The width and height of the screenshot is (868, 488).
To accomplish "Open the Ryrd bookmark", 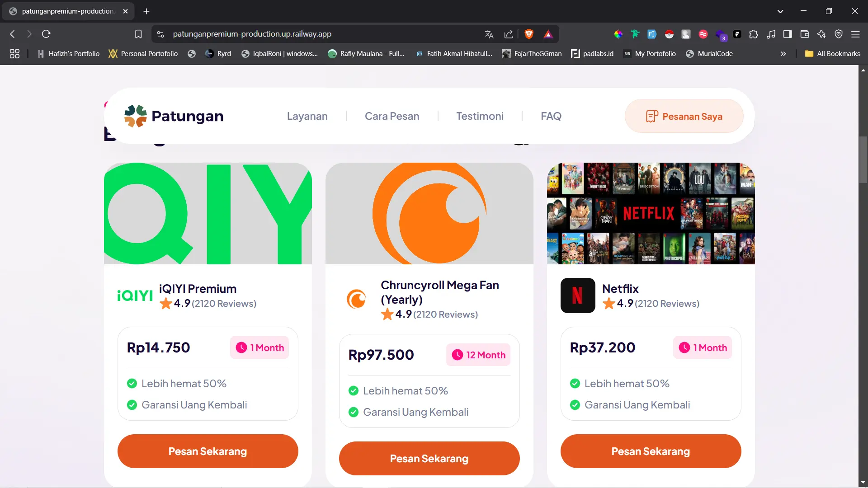I will click(218, 54).
